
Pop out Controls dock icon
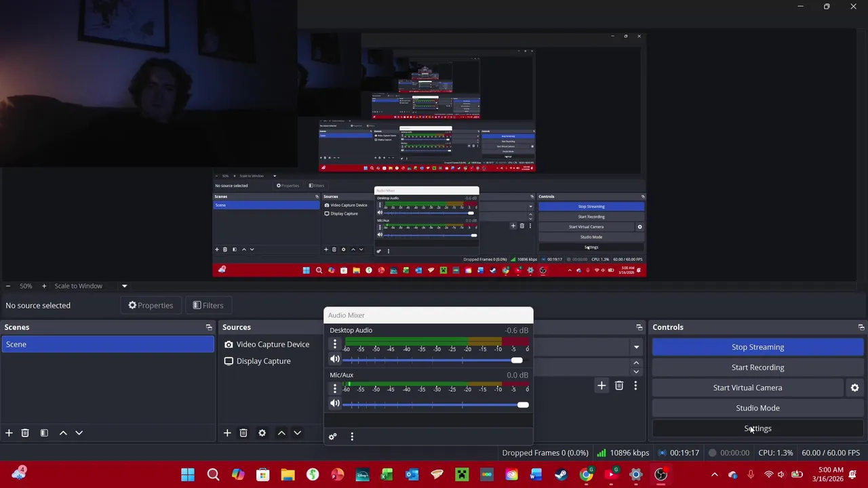pyautogui.click(x=861, y=327)
